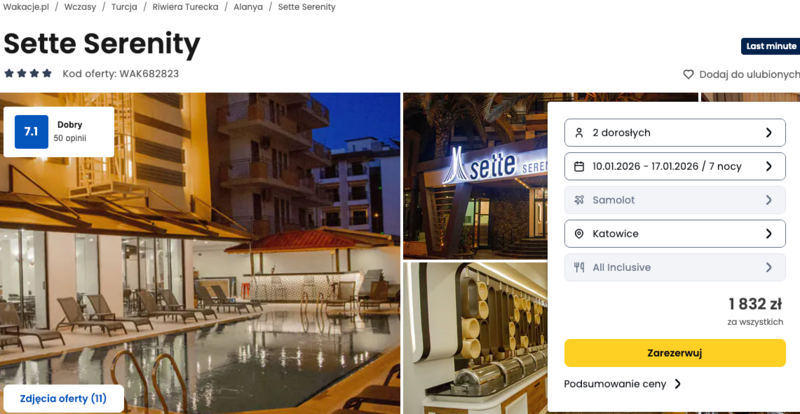Click the four-star hotel rating icons

[x=28, y=74]
